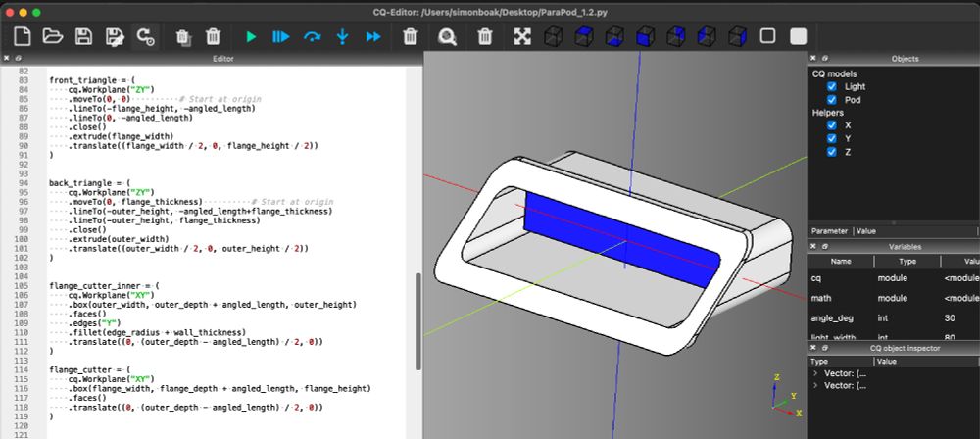This screenshot has width=980, height=439.
Task: Expand the second Vector entry
Action: tap(815, 385)
